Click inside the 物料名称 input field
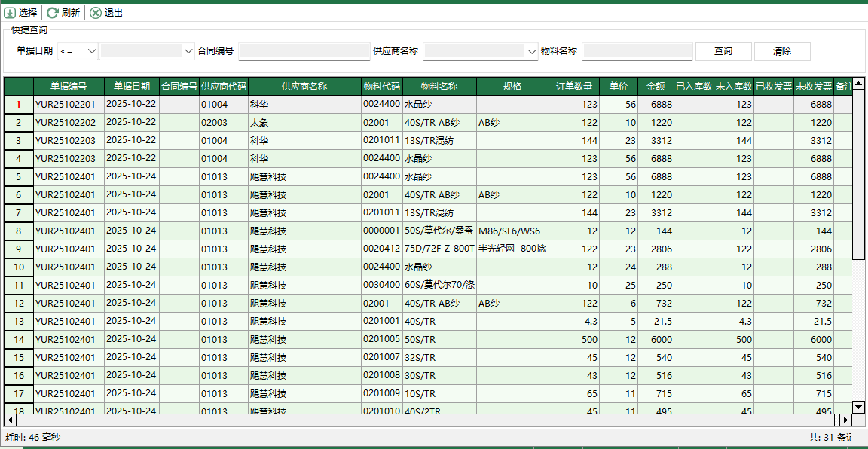 637,51
